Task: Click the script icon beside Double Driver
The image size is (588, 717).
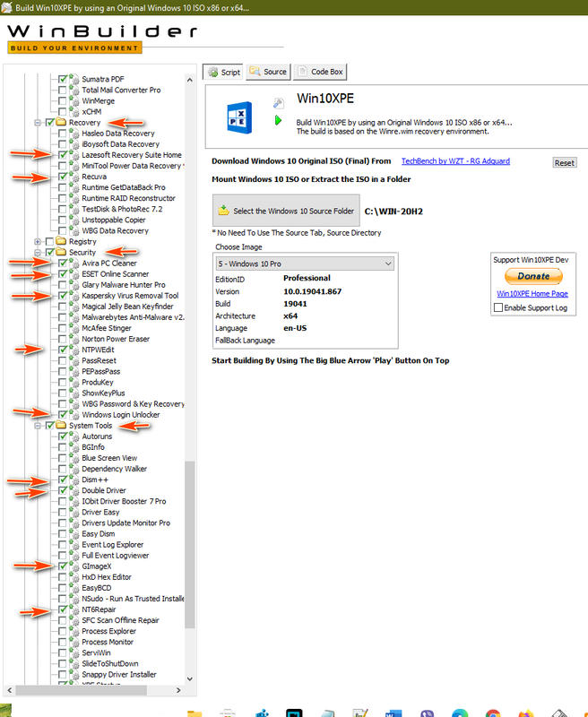Action: click(74, 490)
